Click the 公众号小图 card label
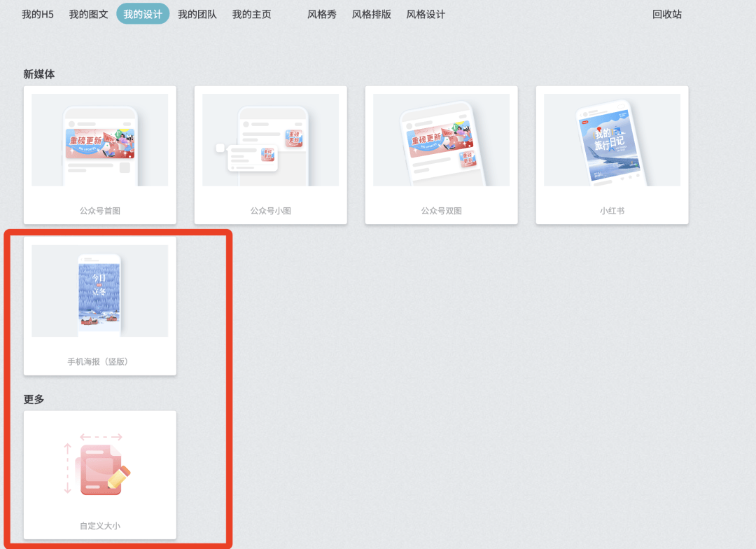The image size is (756, 549). tap(270, 210)
